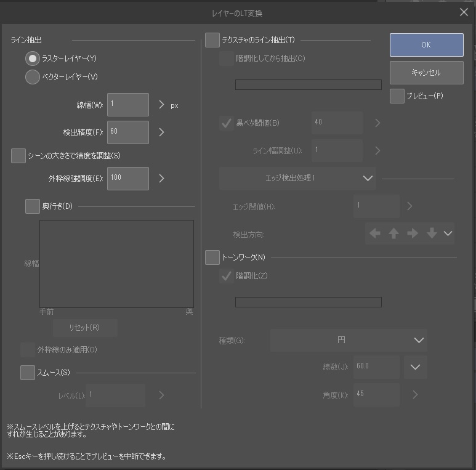Select the ベクターレイヤー(V) radio button
The height and width of the screenshot is (470, 476).
click(x=33, y=77)
